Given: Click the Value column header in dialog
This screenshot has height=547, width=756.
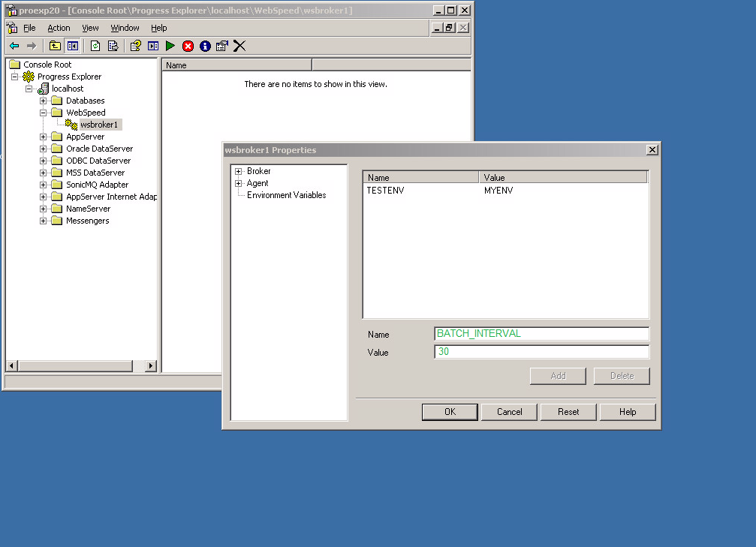Looking at the screenshot, I should (563, 177).
